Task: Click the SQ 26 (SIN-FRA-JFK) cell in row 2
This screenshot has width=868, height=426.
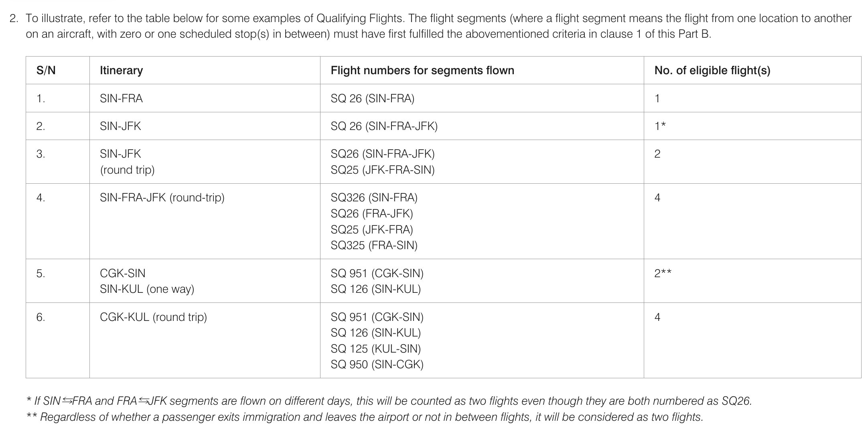Action: [x=384, y=126]
